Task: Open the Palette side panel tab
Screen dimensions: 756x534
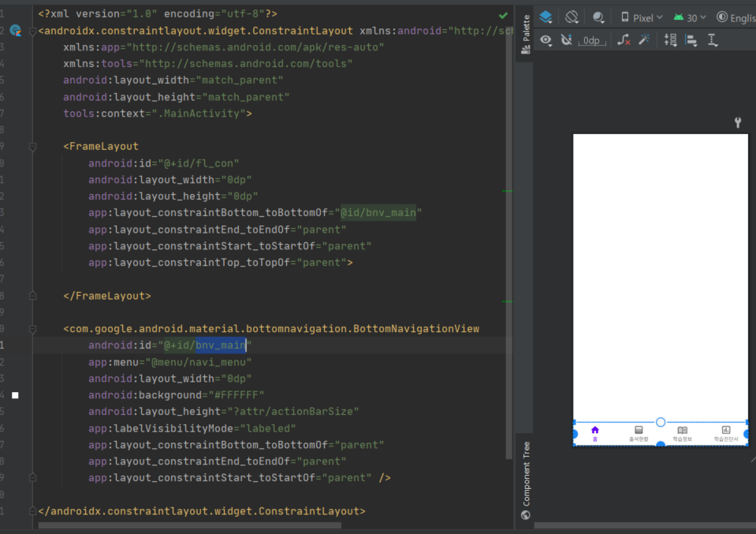Action: 526,34
